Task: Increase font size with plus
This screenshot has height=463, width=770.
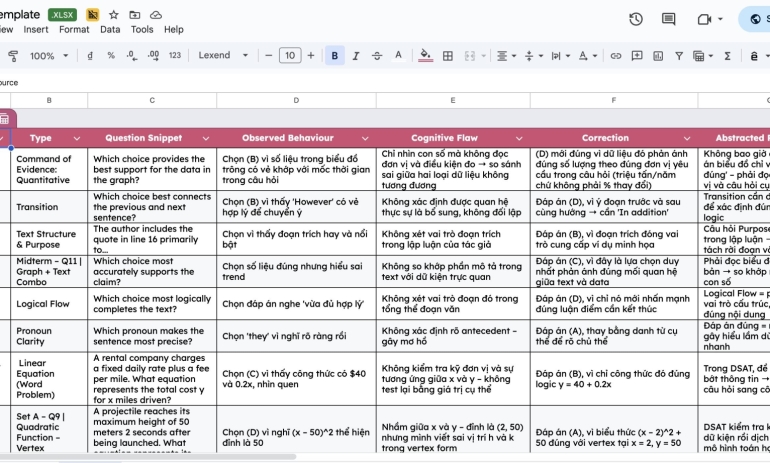Action: [x=310, y=55]
